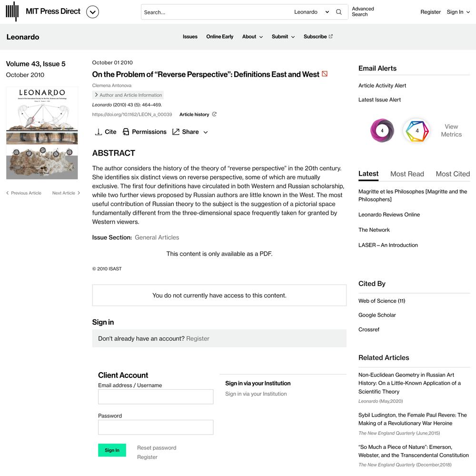Click the Dimensions colorful hexagon badge
The image size is (476, 476).
(x=417, y=130)
